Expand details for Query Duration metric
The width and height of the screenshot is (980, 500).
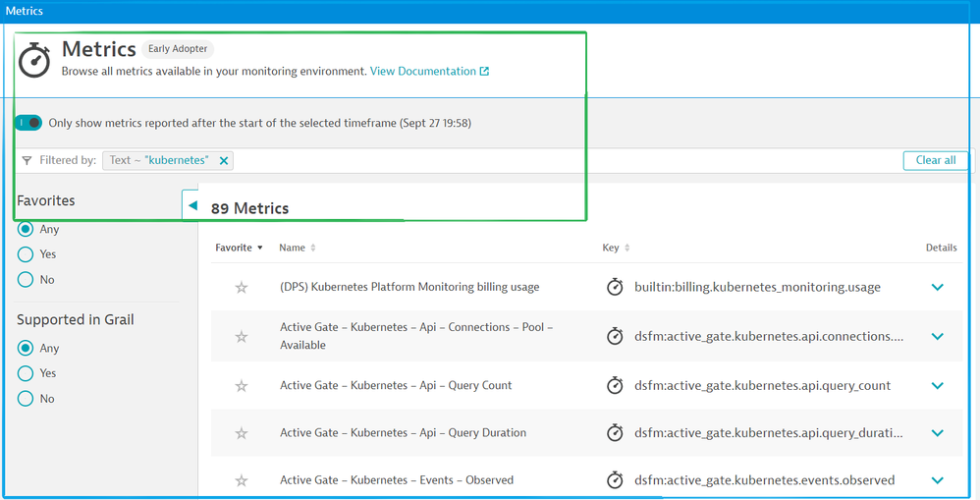pos(937,433)
